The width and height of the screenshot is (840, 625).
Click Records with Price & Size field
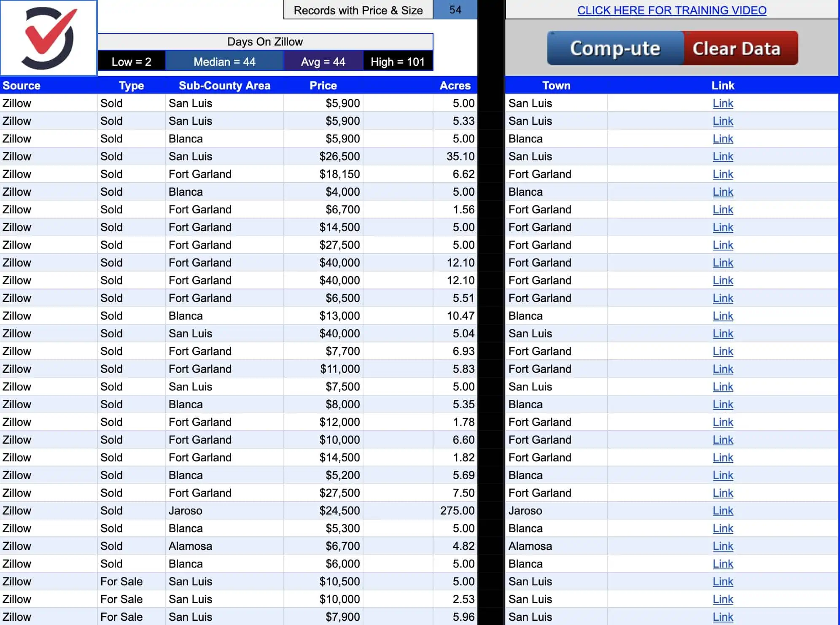point(358,10)
